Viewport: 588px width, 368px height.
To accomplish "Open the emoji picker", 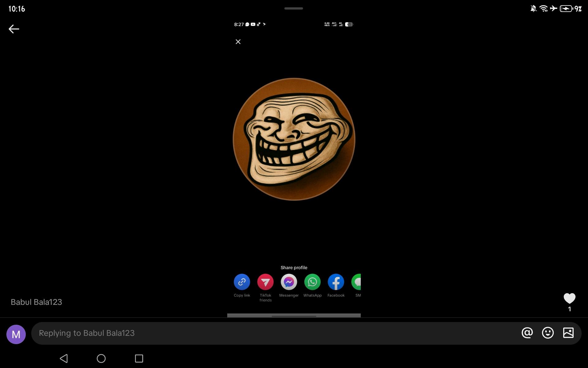I will [x=548, y=333].
